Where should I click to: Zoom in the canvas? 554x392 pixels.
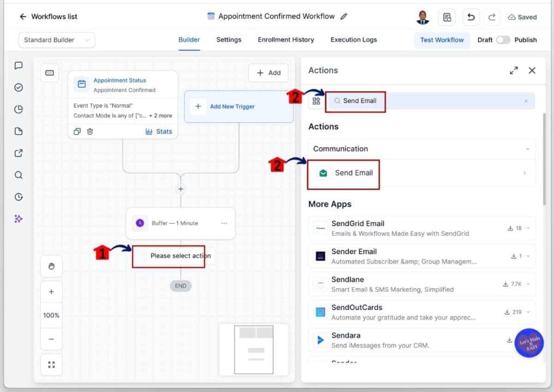(x=51, y=292)
